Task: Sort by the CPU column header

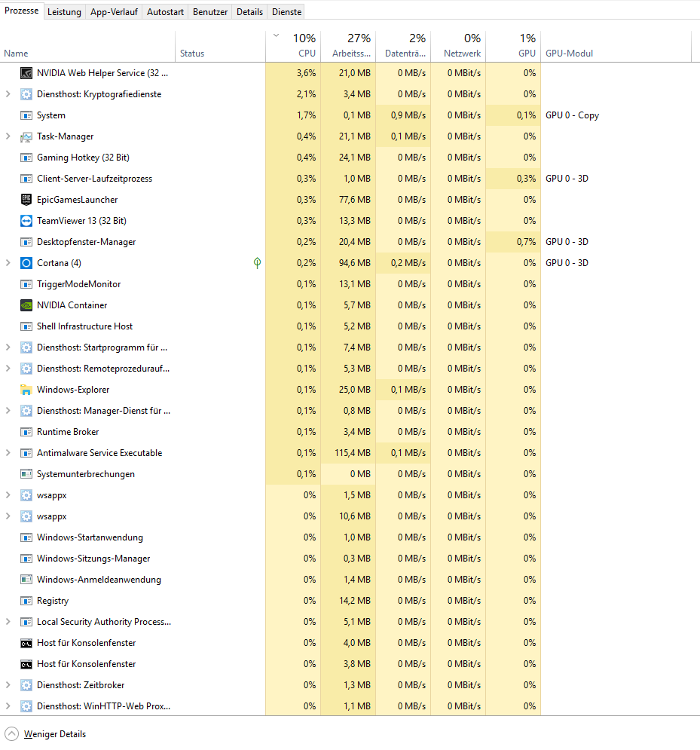Action: point(293,46)
